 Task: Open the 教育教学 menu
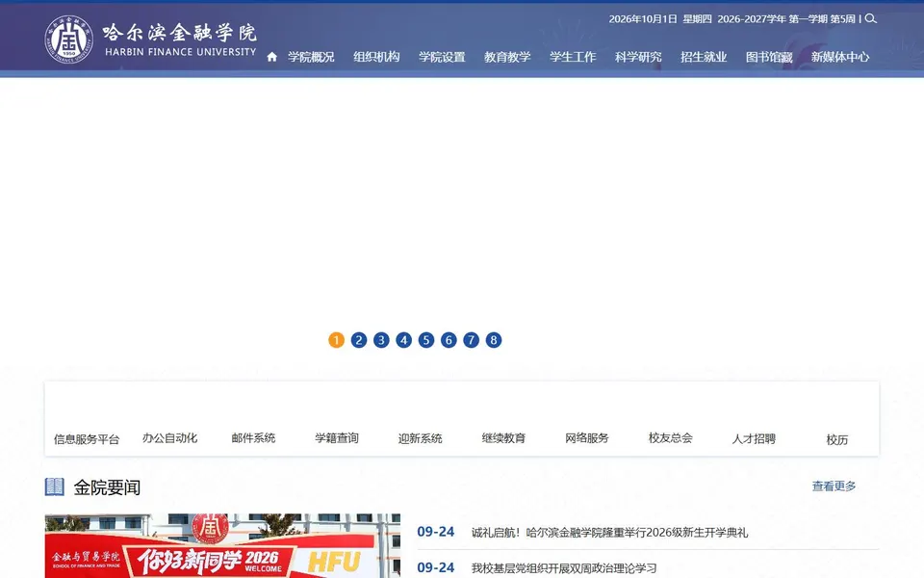coord(507,57)
